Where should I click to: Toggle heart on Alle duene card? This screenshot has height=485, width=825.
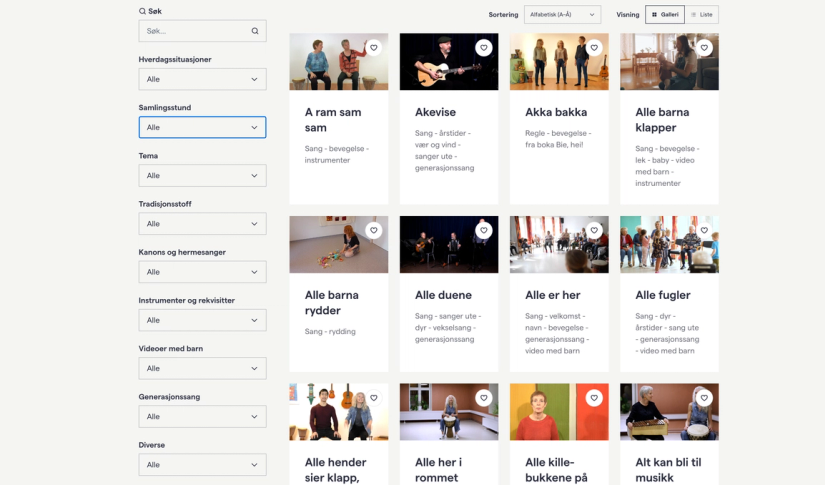(x=484, y=230)
